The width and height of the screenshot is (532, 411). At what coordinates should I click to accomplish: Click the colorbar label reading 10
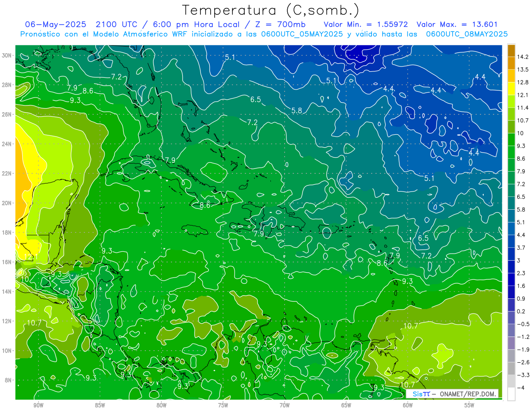(520, 133)
